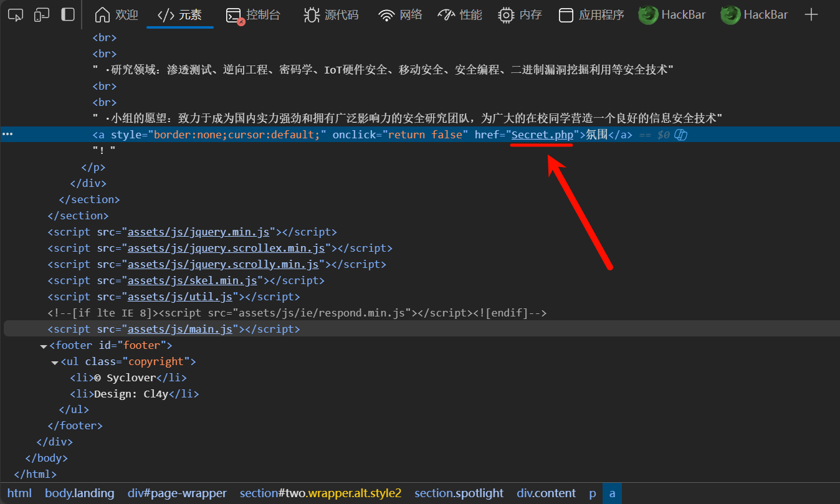This screenshot has width=840, height=504.
Task: Click the code brackets icon of 元素 tab
Action: click(x=166, y=15)
